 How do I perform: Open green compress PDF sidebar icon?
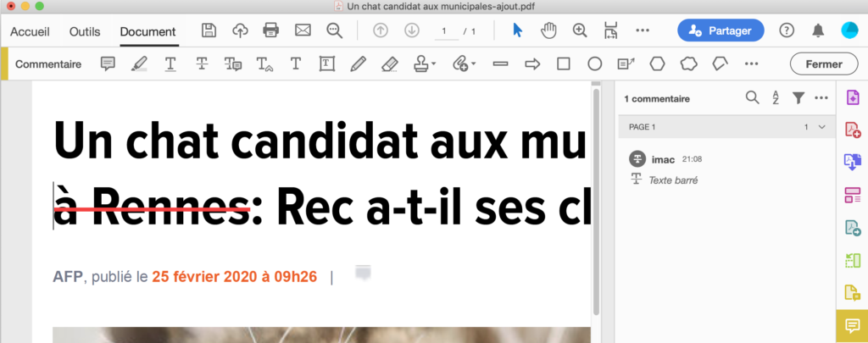click(x=853, y=260)
